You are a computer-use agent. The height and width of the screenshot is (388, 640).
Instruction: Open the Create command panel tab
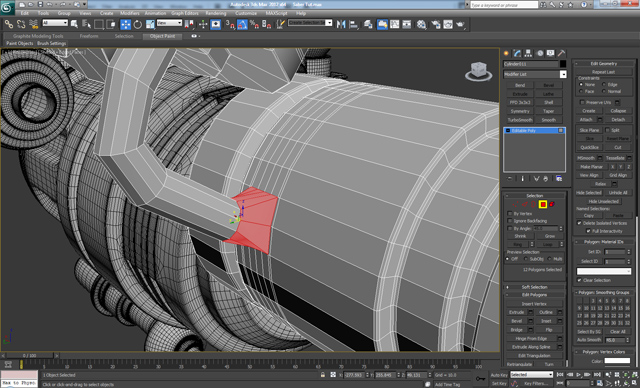507,53
